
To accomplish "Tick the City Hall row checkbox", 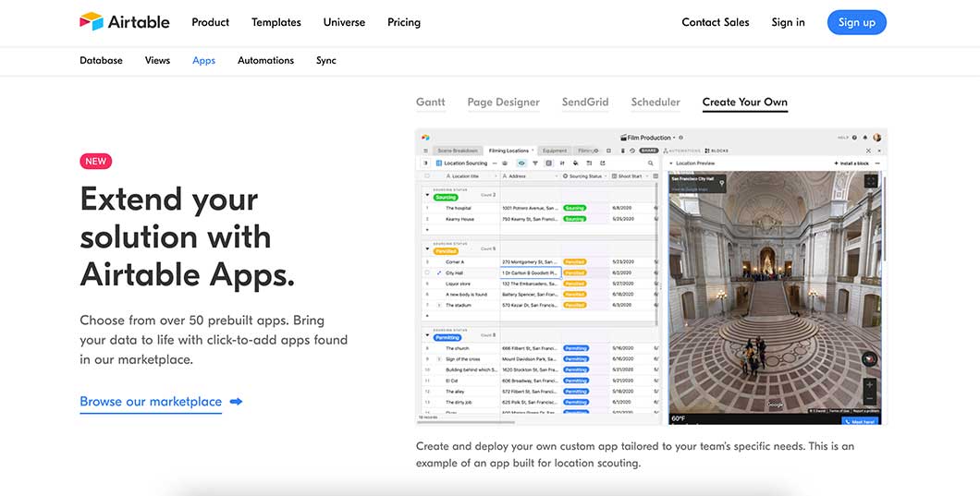I will pyautogui.click(x=427, y=273).
